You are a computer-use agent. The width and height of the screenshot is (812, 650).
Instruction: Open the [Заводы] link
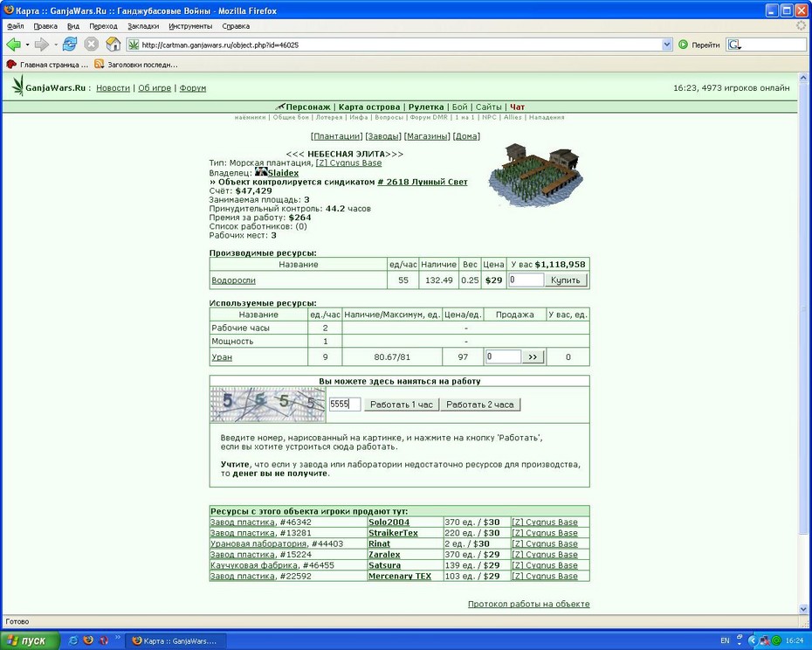coord(383,136)
